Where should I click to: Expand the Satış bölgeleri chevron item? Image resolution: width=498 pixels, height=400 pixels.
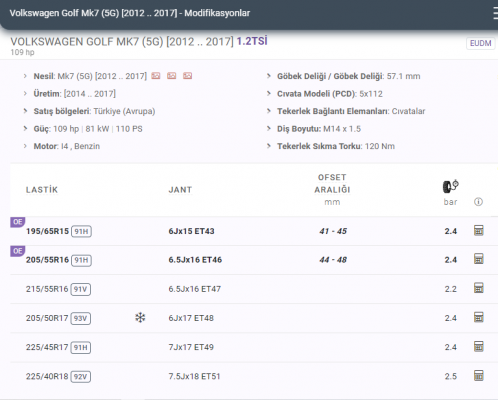[x=25, y=111]
